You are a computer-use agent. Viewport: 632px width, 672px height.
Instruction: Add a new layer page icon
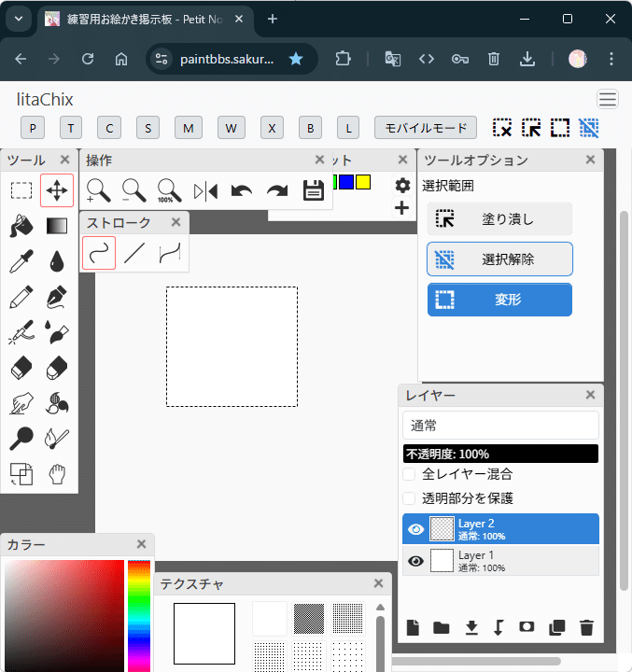pyautogui.click(x=413, y=628)
